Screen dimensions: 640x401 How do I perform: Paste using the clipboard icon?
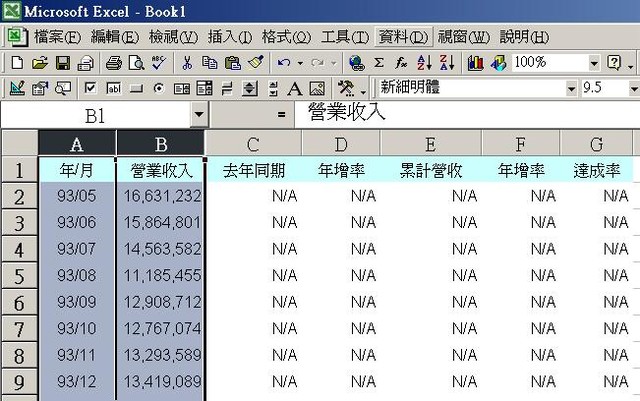(233, 63)
